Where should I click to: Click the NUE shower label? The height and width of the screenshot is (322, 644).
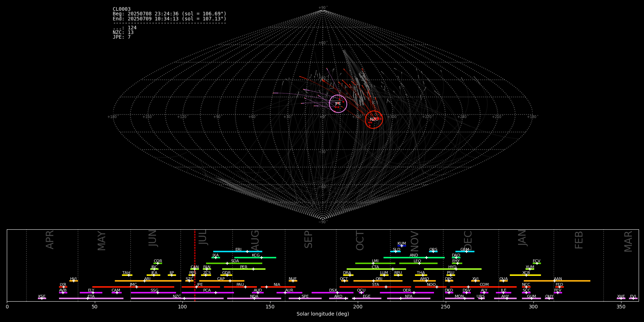click(x=293, y=279)
